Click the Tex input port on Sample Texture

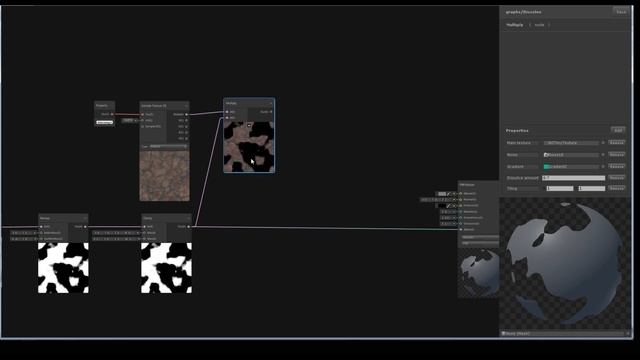pyautogui.click(x=142, y=114)
